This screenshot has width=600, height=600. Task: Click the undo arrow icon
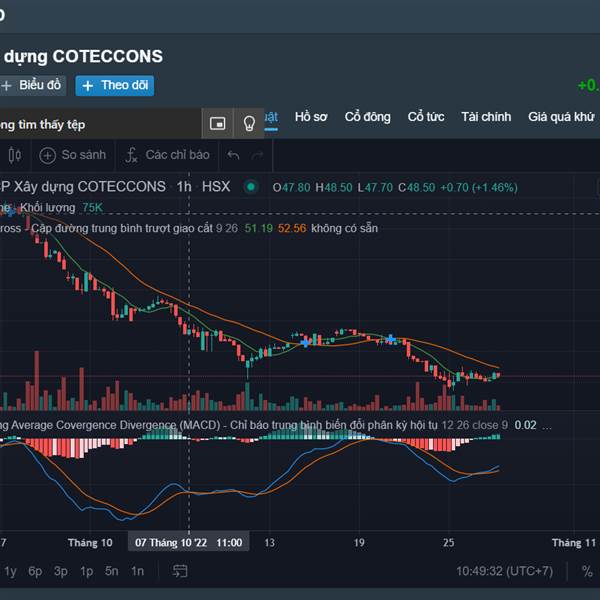point(233,155)
